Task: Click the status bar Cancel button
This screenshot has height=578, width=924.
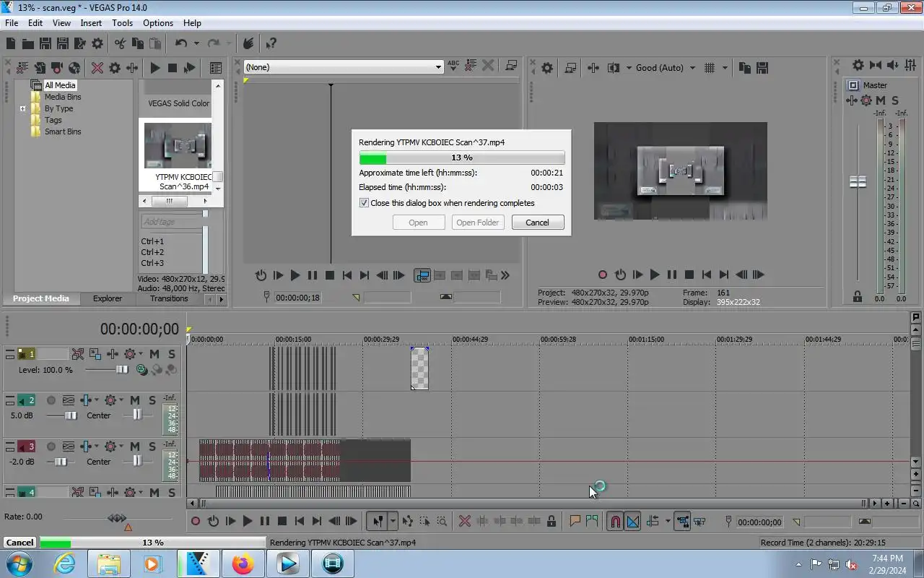Action: coord(19,543)
